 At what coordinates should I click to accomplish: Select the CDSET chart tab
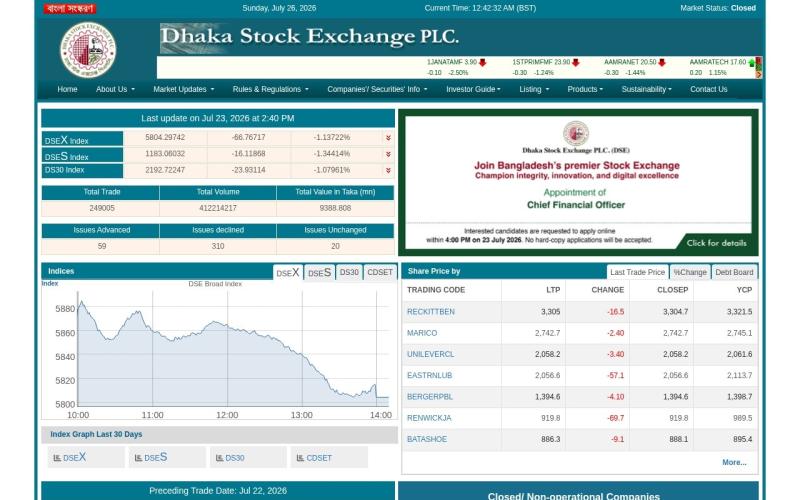tap(380, 272)
